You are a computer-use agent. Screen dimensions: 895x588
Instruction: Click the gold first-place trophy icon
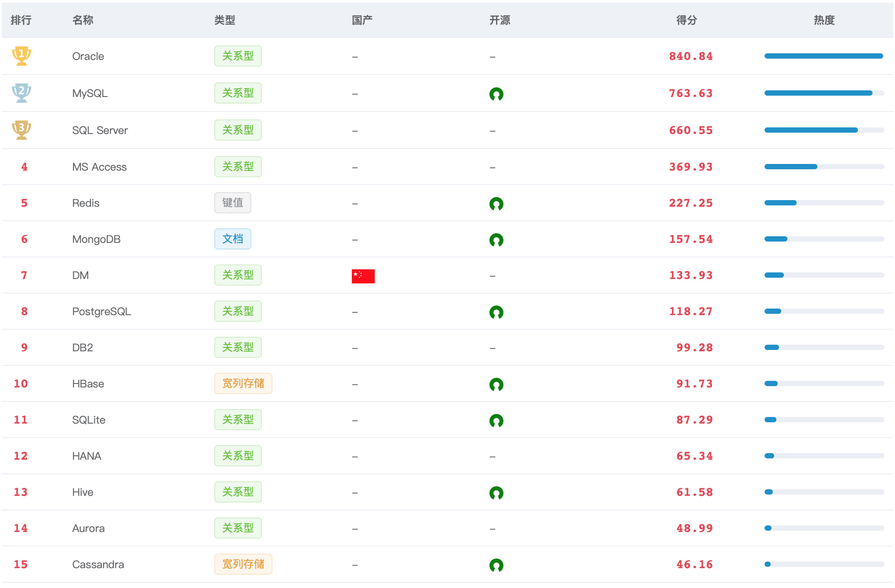pyautogui.click(x=21, y=56)
